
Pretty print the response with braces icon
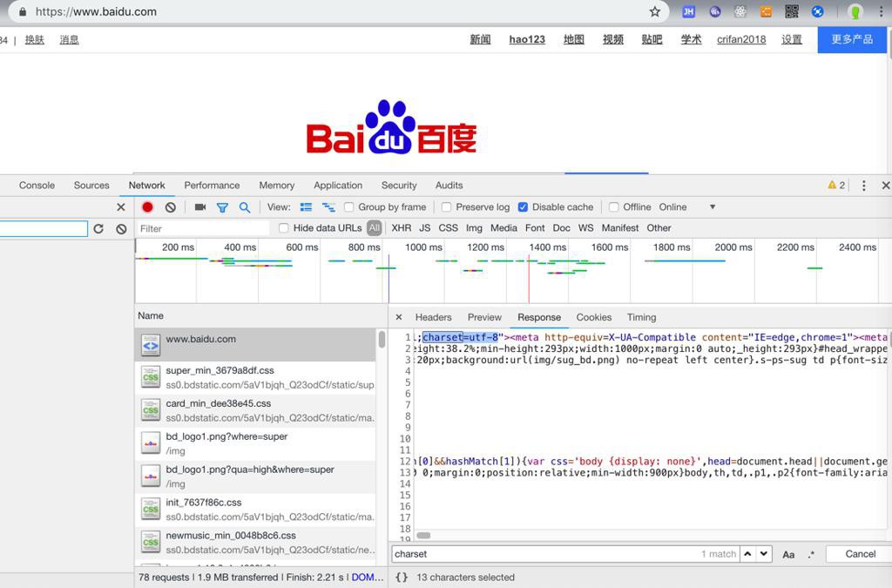[402, 578]
